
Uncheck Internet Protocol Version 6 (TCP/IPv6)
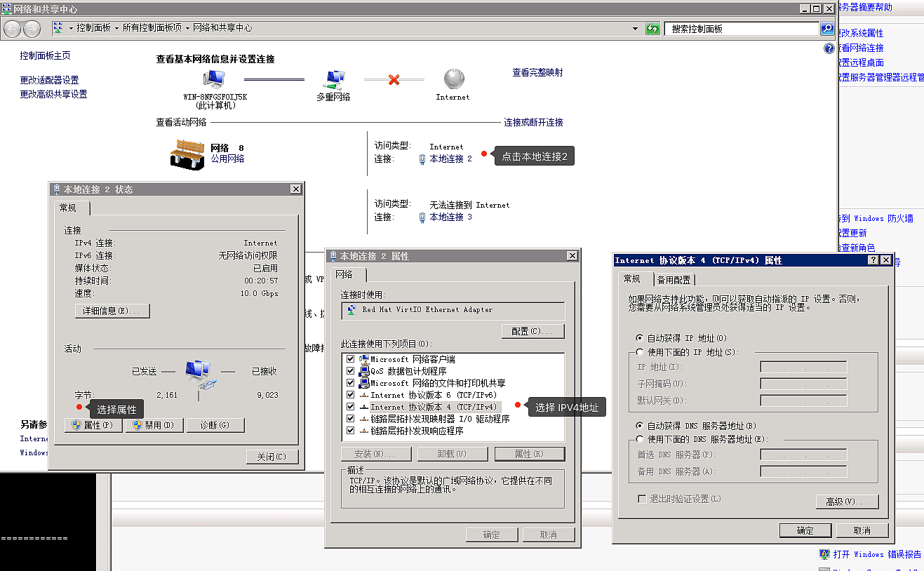[x=351, y=395]
